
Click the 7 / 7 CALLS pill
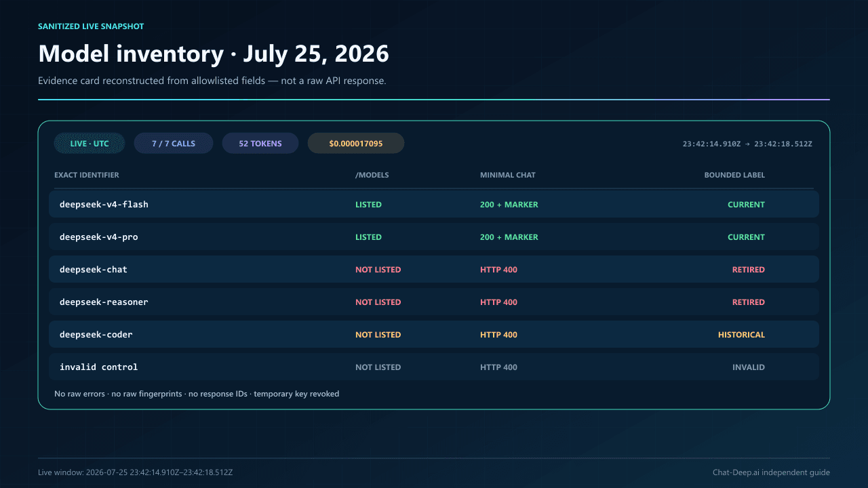pos(174,143)
